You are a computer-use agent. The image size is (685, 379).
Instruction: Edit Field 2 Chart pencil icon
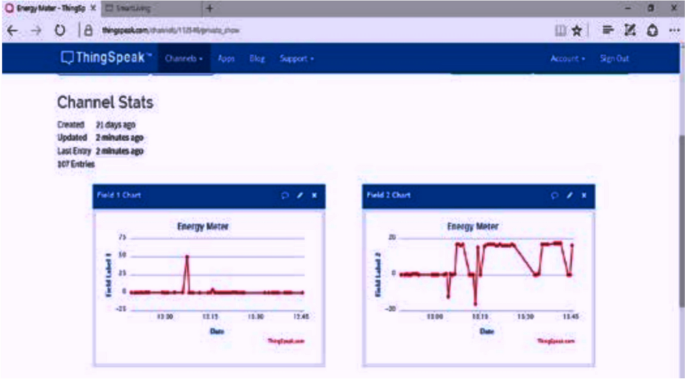click(569, 195)
